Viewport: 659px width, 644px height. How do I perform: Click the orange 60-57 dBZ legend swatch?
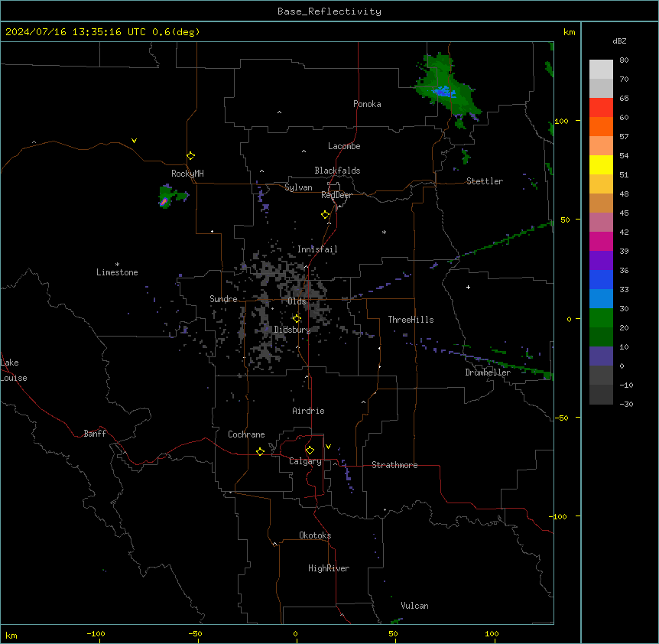[x=601, y=126]
